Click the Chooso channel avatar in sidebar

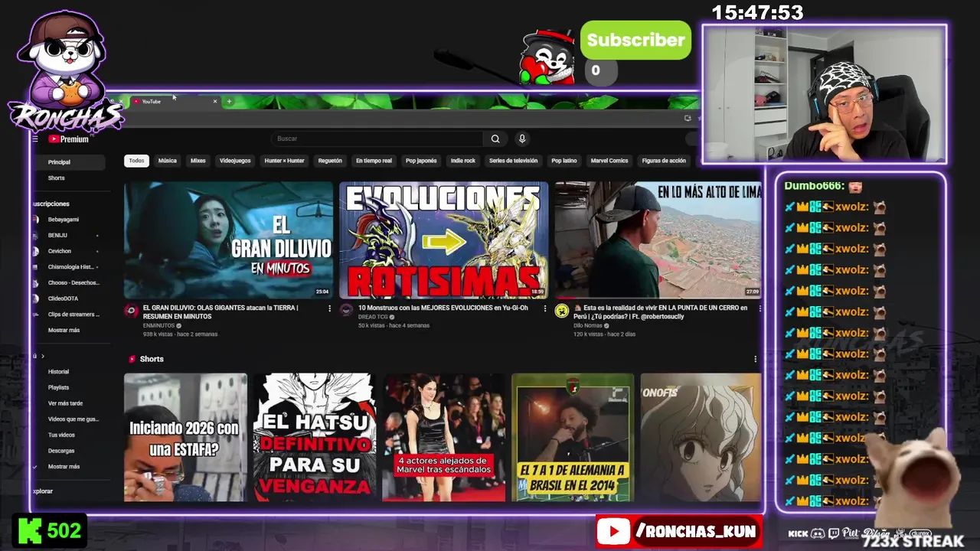pos(35,282)
